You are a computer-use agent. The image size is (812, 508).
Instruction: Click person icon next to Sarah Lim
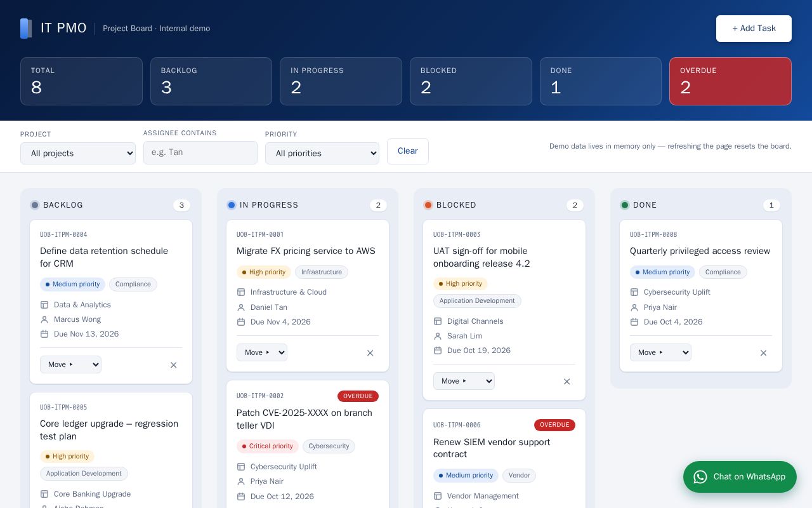[x=438, y=336]
